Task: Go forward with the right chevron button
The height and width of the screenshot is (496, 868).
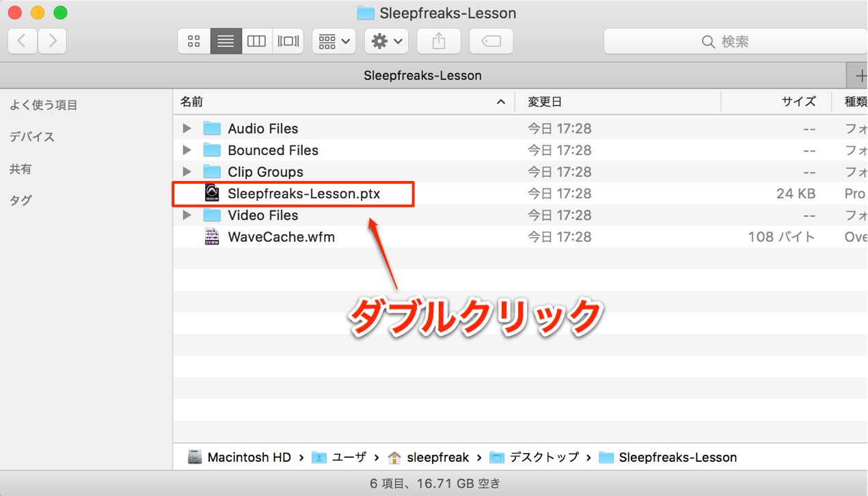Action: click(x=52, y=42)
